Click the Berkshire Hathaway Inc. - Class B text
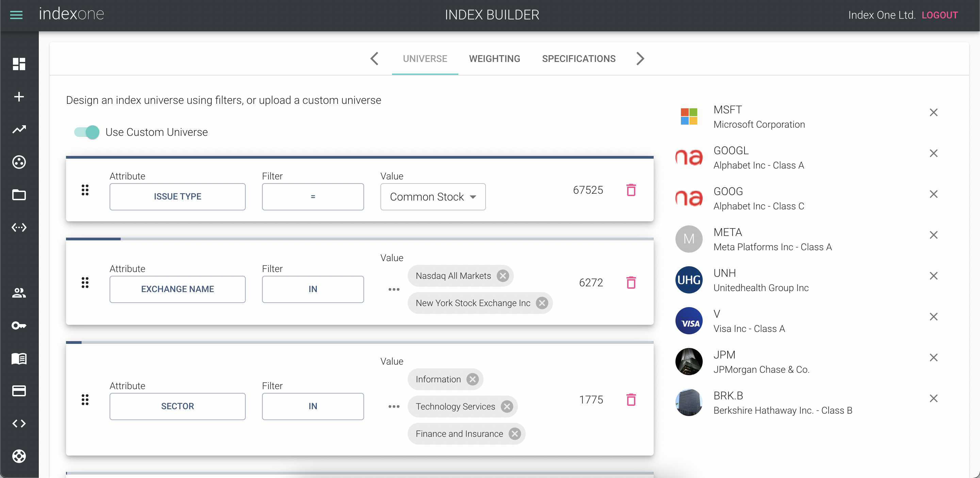Image resolution: width=980 pixels, height=478 pixels. pos(783,410)
